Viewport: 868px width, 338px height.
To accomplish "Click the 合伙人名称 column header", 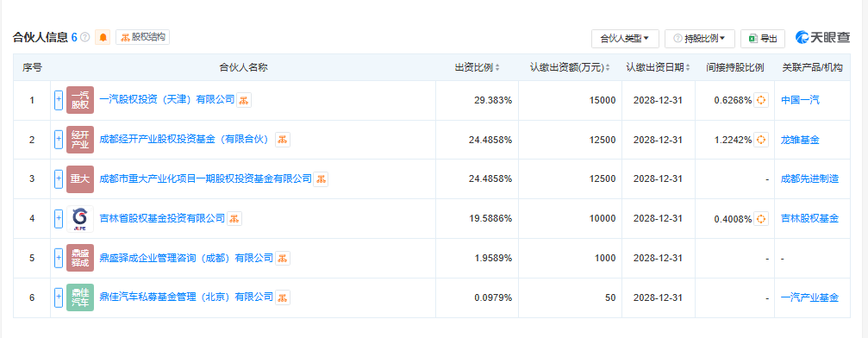I will [244, 67].
